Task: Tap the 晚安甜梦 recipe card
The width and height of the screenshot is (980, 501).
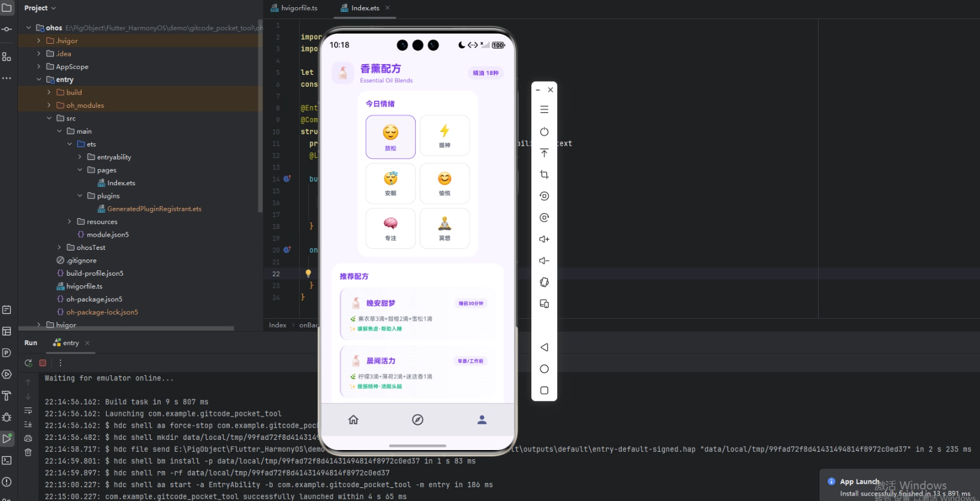Action: [x=417, y=314]
